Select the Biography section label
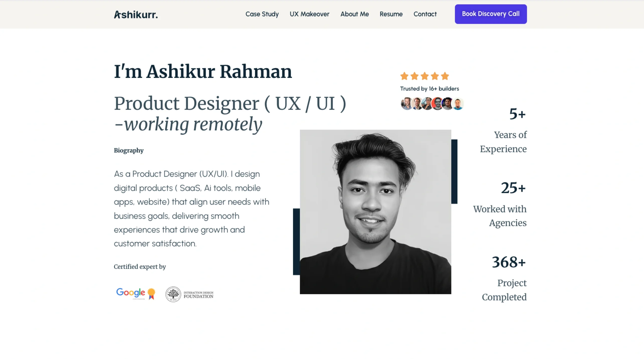This screenshot has height=359, width=644. pos(129,150)
